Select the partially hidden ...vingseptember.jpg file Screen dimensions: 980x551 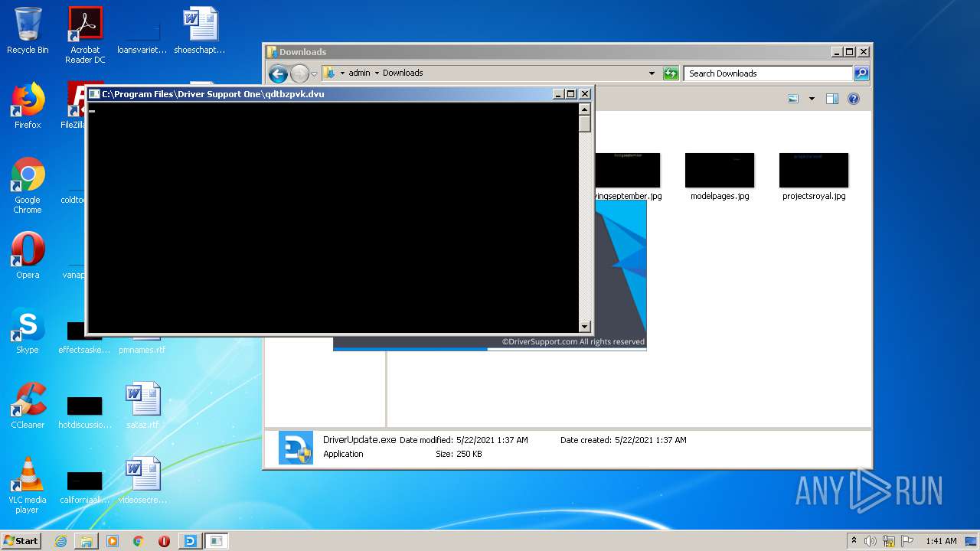point(628,176)
